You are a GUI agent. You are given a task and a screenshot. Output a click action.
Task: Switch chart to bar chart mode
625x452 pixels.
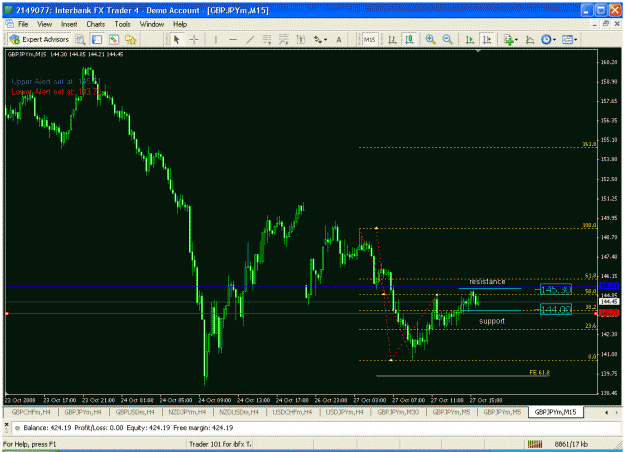point(393,39)
